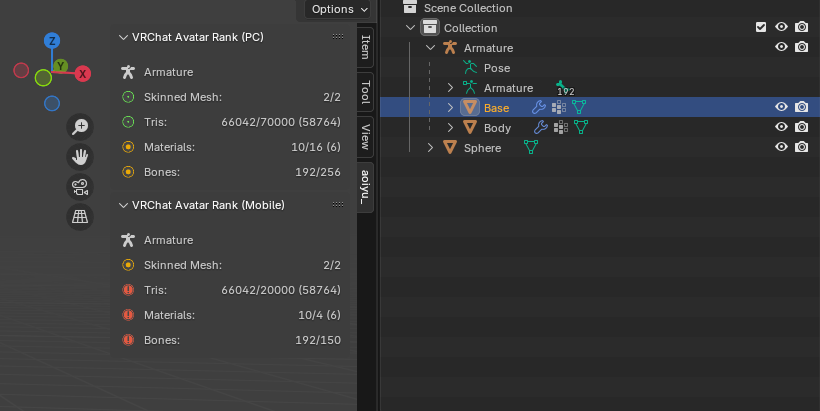
Task: Disable Body object in renders
Action: point(801,127)
